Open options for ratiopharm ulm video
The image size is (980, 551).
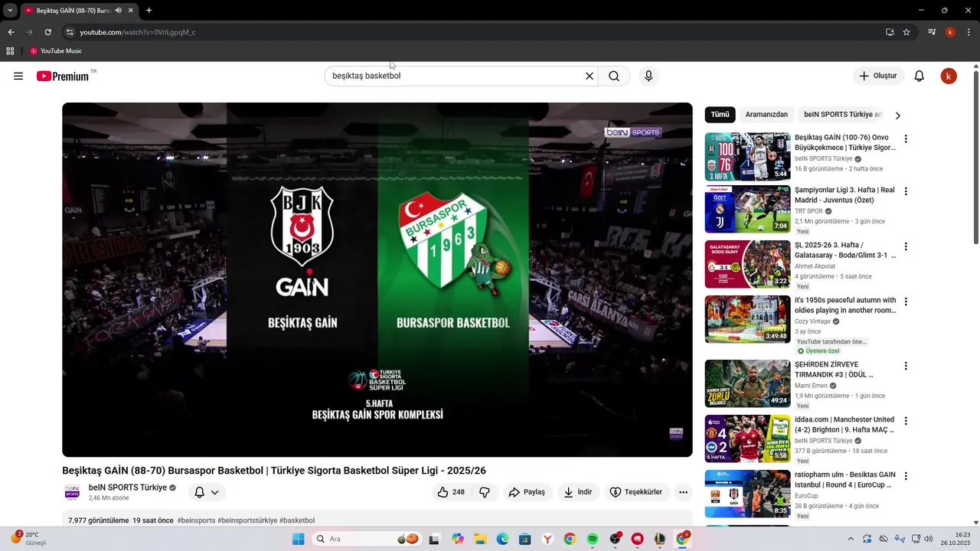click(906, 476)
